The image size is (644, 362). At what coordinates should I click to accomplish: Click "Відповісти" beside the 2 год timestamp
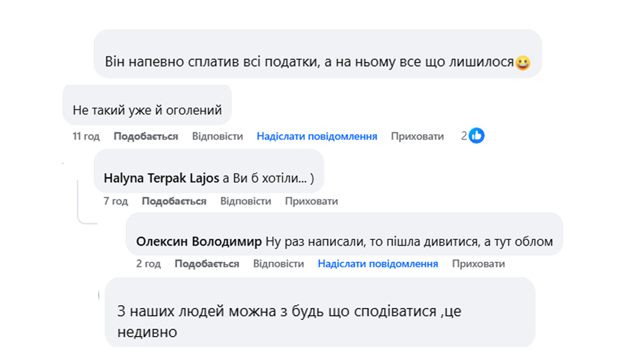point(279,264)
